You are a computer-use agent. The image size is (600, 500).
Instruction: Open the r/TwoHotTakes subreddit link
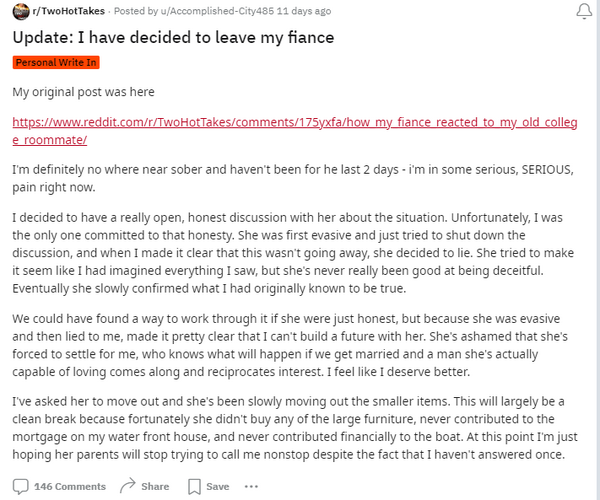[x=68, y=11]
